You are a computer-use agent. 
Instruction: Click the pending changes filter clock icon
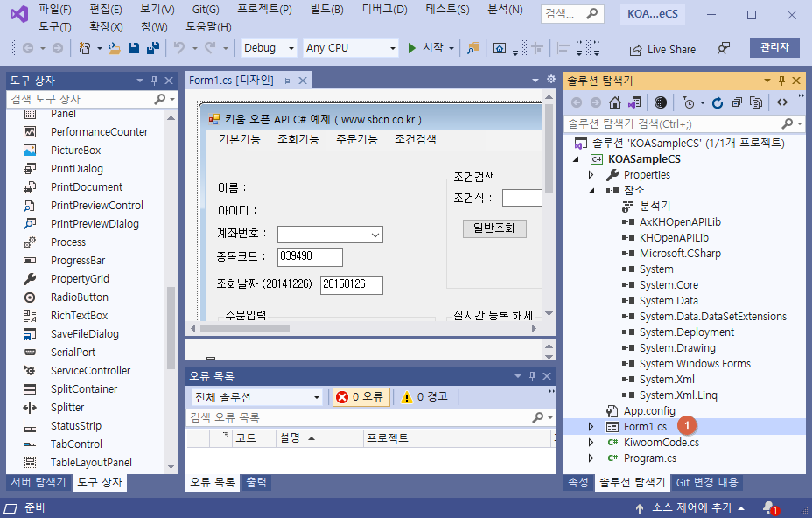pos(689,102)
